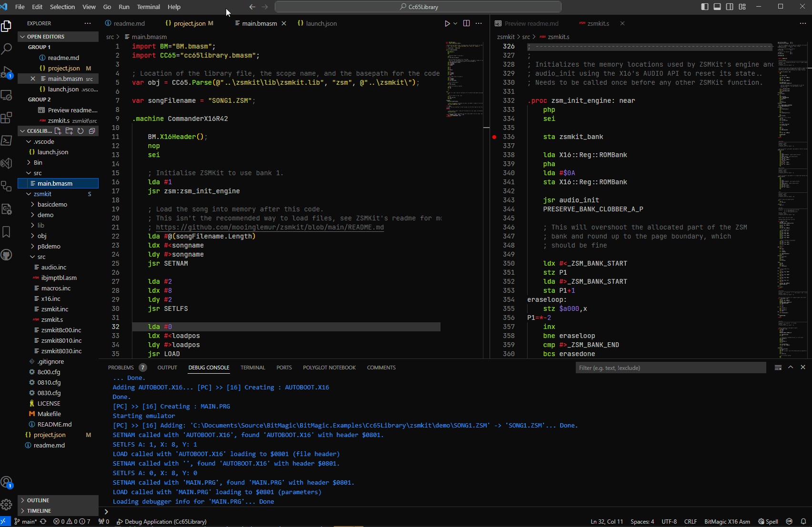This screenshot has width=812, height=527.
Task: Click the main.bmasm editor minimap
Action: click(463, 80)
